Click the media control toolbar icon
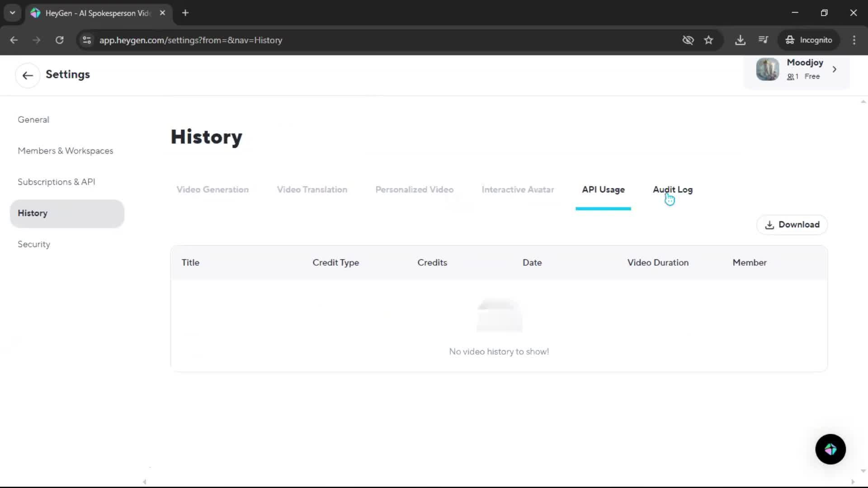The width and height of the screenshot is (868, 488). [x=763, y=40]
